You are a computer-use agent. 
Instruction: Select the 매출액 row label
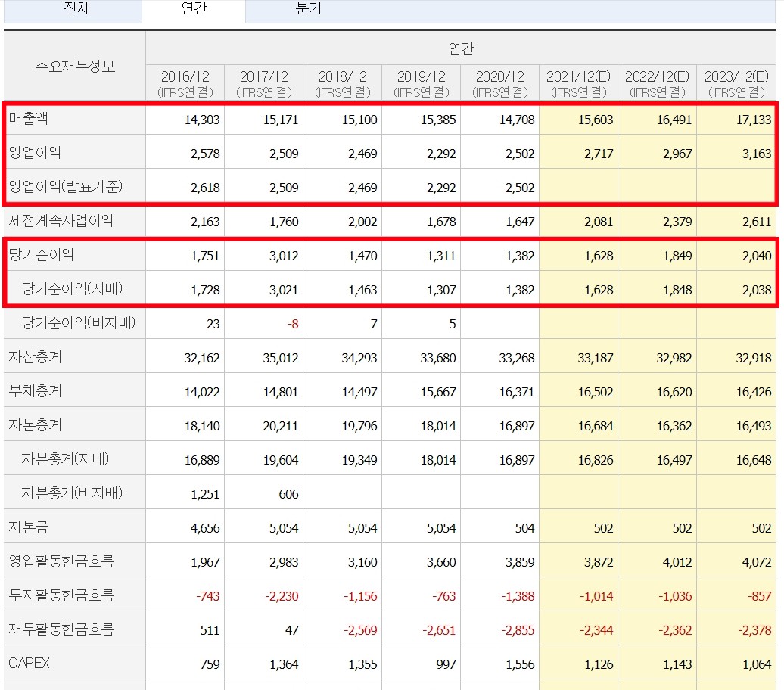[x=29, y=119]
